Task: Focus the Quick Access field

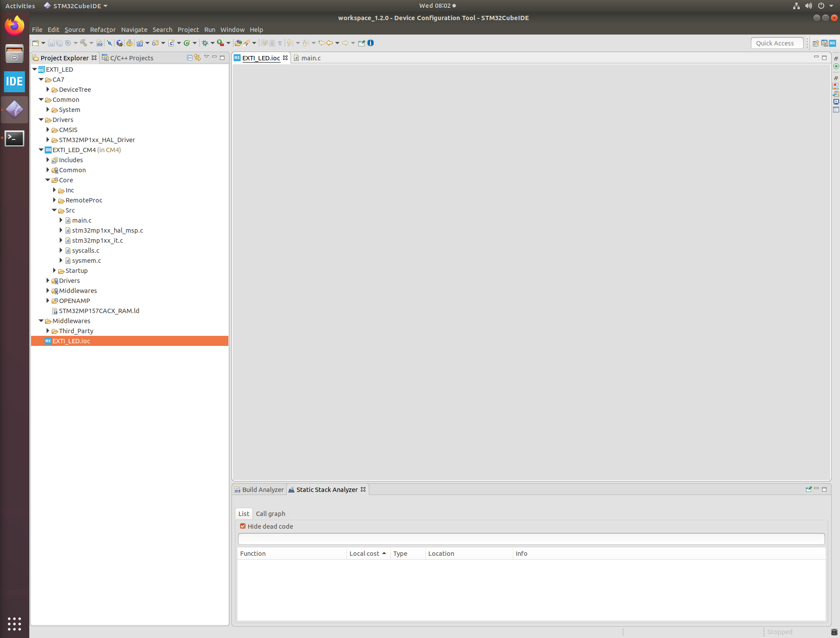Action: [777, 43]
